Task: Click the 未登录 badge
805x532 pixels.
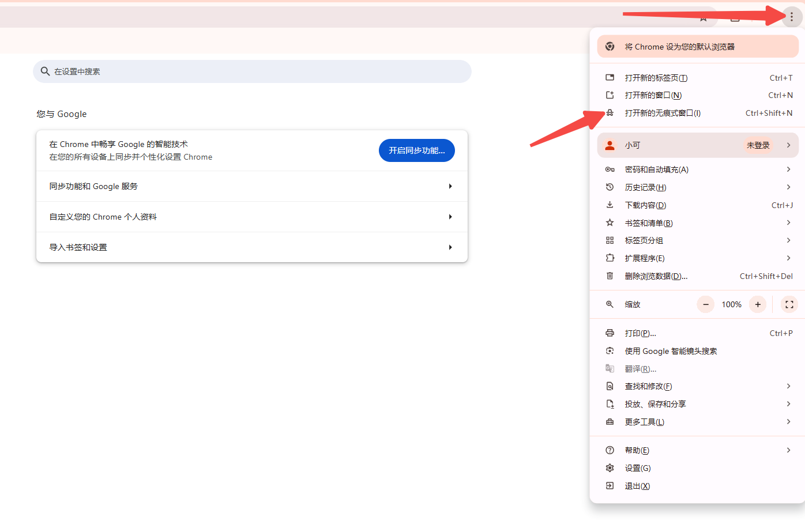Action: (x=758, y=145)
